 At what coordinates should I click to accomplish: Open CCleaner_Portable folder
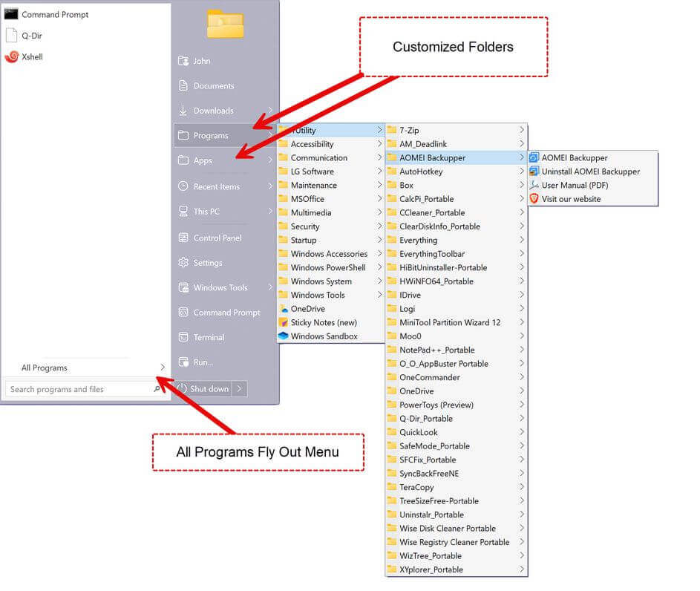(x=457, y=212)
